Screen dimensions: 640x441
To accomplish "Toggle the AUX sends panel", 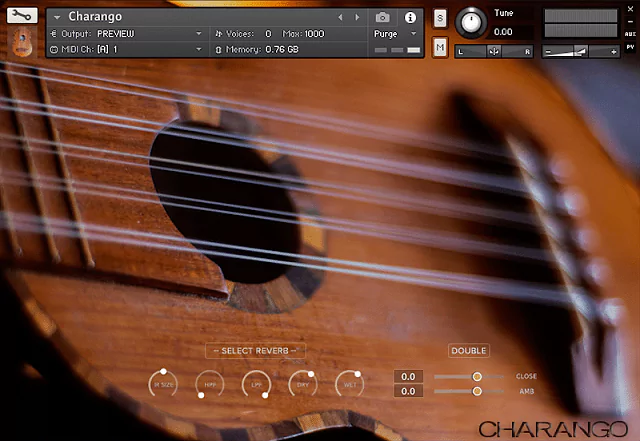I will [x=630, y=34].
